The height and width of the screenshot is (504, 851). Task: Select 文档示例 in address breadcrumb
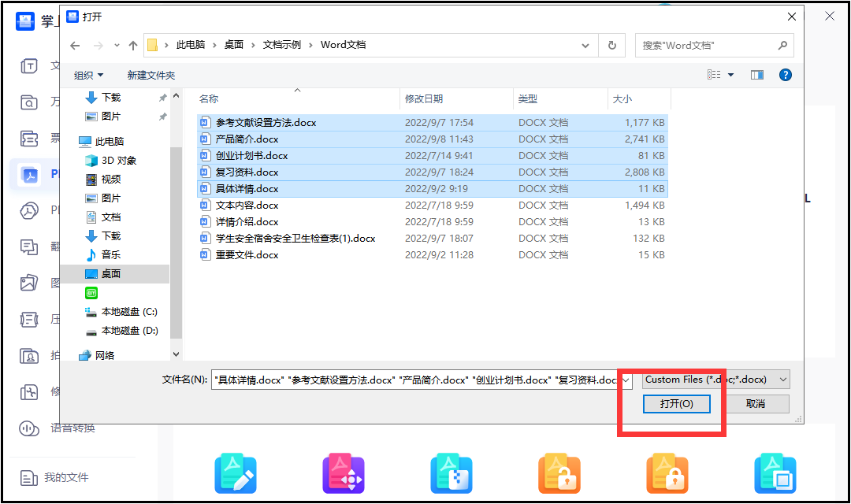(x=281, y=45)
